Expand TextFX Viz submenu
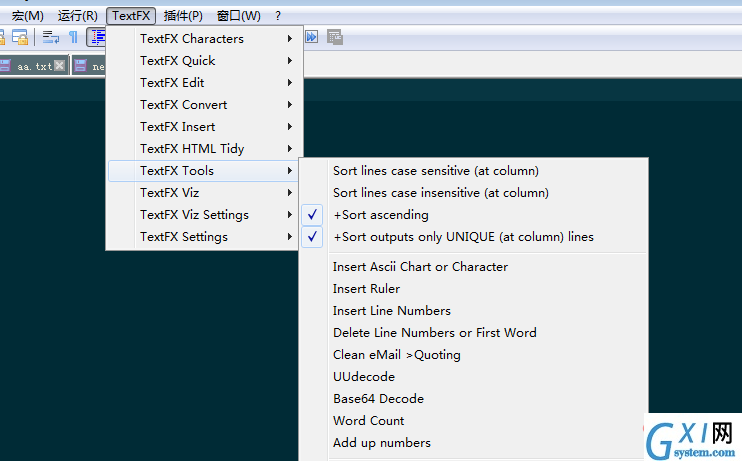This screenshot has height=461, width=742. (x=203, y=193)
